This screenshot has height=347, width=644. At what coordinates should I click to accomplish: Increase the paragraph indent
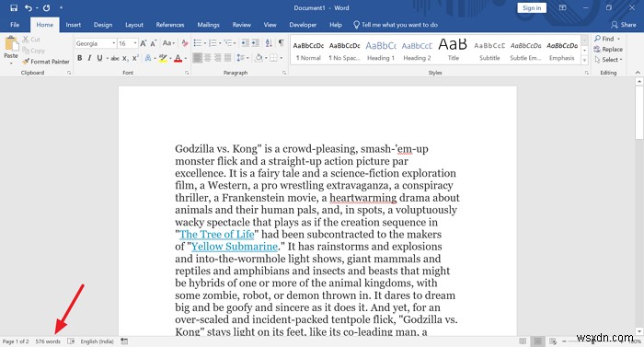click(x=255, y=43)
